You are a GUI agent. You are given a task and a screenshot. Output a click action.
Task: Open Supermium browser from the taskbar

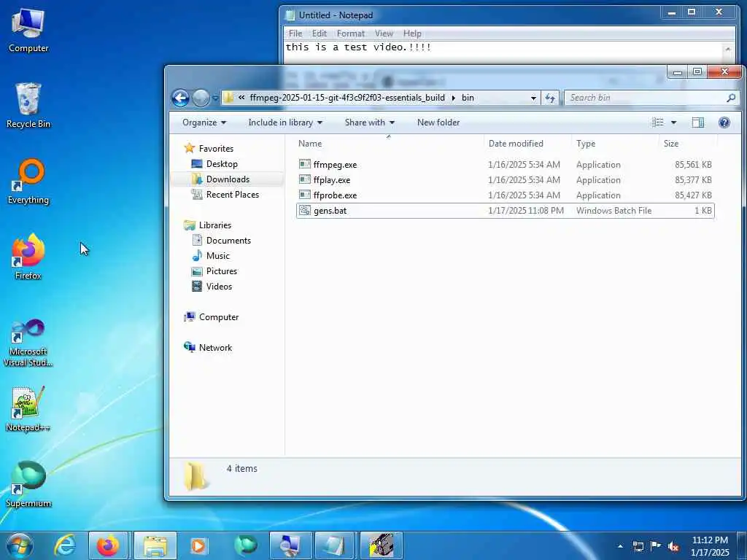tap(245, 545)
